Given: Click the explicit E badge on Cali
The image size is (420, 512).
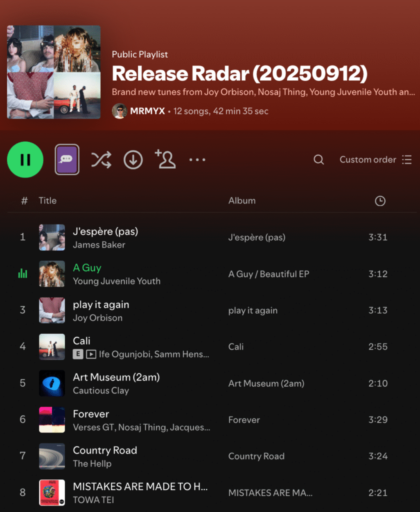Looking at the screenshot, I should click(77, 354).
